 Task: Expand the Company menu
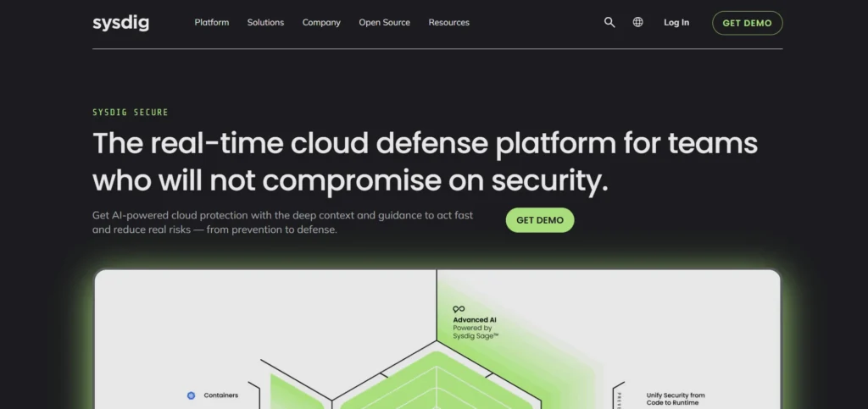321,23
